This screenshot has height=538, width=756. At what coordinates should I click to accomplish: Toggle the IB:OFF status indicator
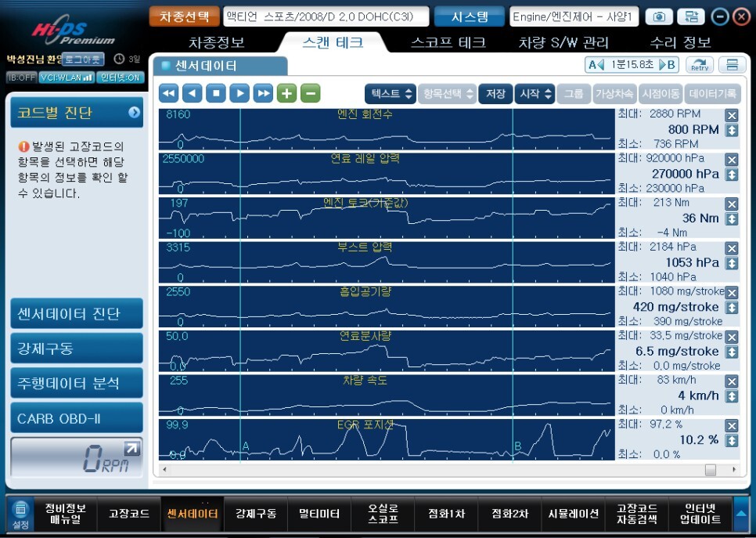click(x=22, y=78)
